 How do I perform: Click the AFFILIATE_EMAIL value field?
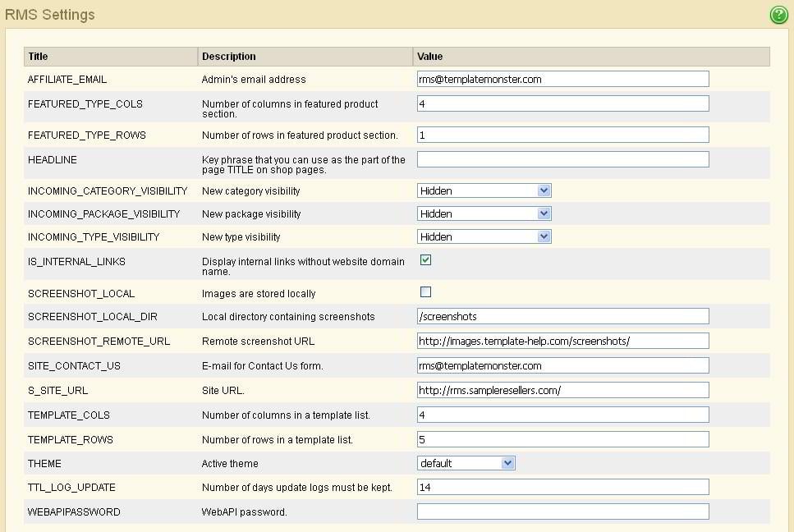coord(562,79)
